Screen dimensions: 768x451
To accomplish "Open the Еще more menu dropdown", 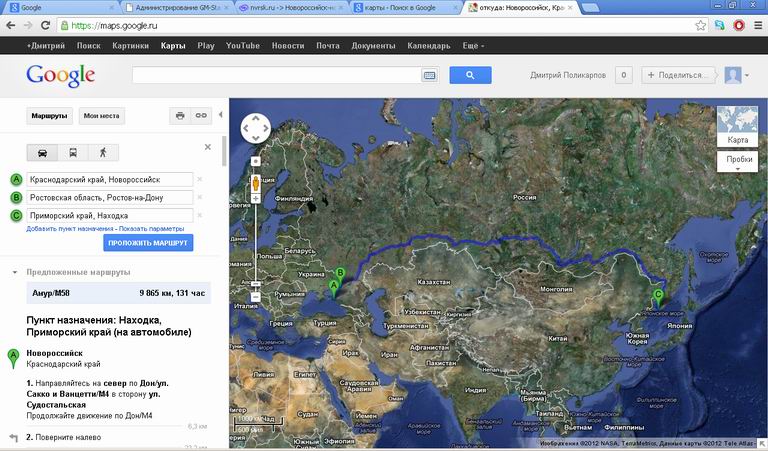I will tap(473, 46).
